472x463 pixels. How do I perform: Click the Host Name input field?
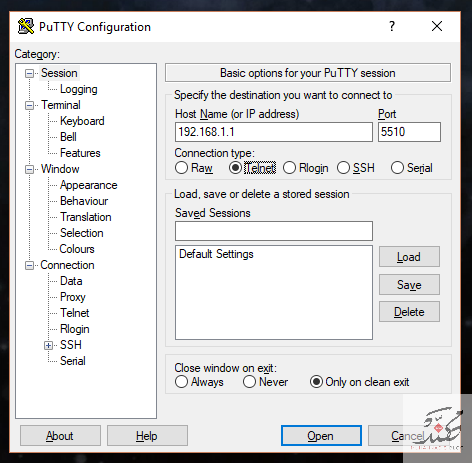tap(274, 132)
